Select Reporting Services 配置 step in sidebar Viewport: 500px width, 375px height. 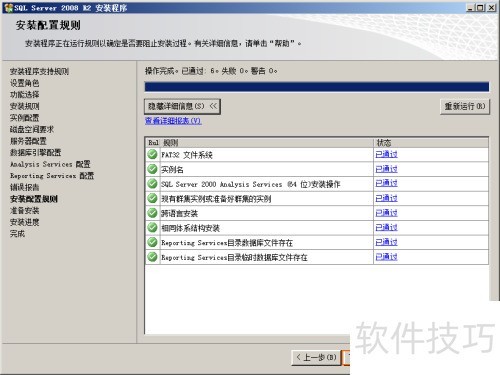[x=52, y=176]
